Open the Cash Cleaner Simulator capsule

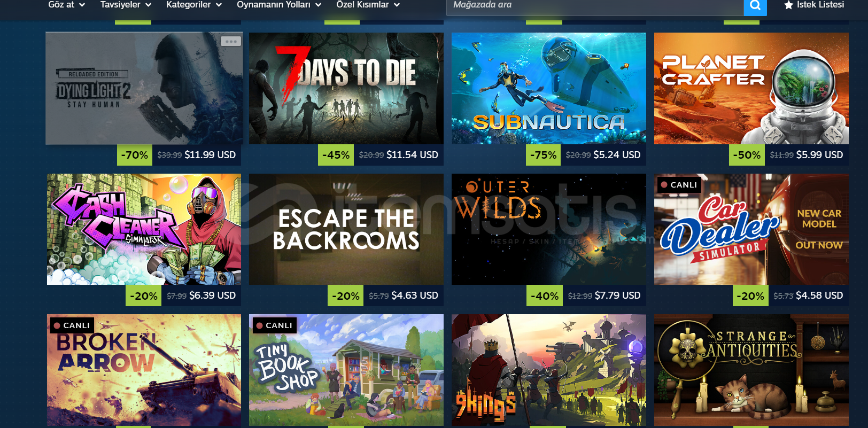144,229
